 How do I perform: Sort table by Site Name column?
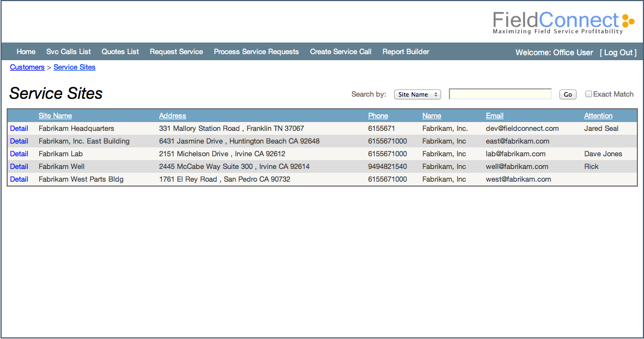point(55,116)
